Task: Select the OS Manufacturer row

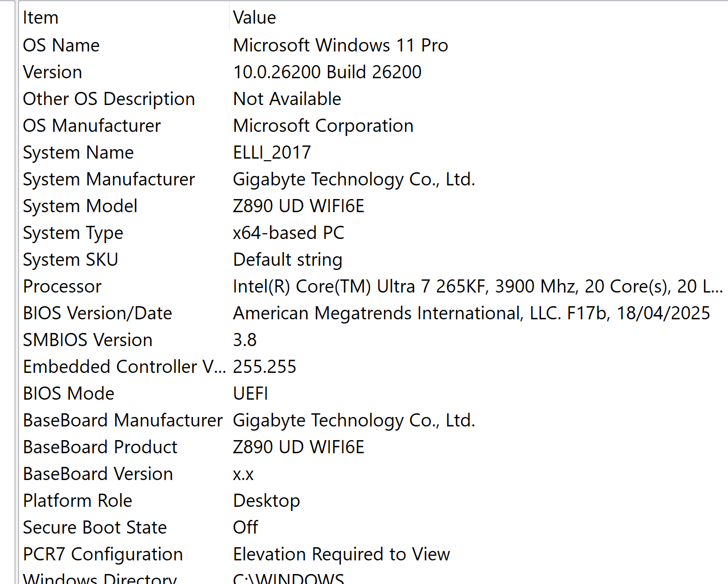Action: tap(92, 126)
